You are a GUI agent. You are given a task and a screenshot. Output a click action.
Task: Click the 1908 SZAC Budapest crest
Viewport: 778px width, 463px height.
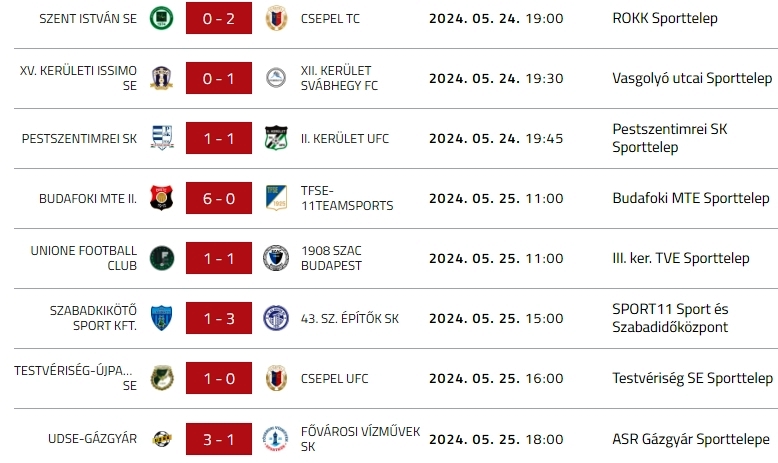275,258
